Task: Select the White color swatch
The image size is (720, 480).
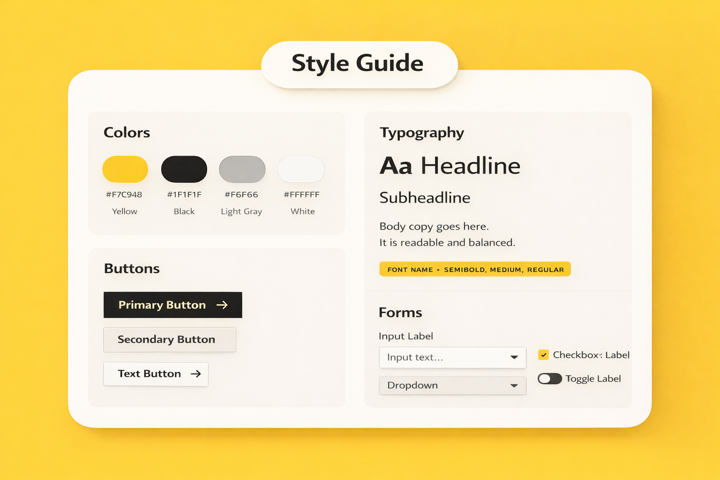Action: click(301, 169)
